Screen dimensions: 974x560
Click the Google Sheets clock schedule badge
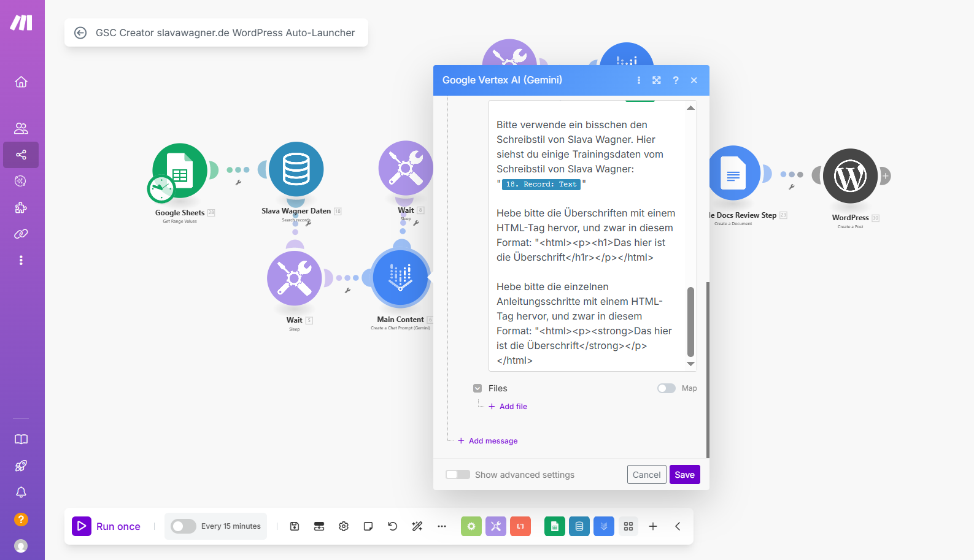pos(161,188)
